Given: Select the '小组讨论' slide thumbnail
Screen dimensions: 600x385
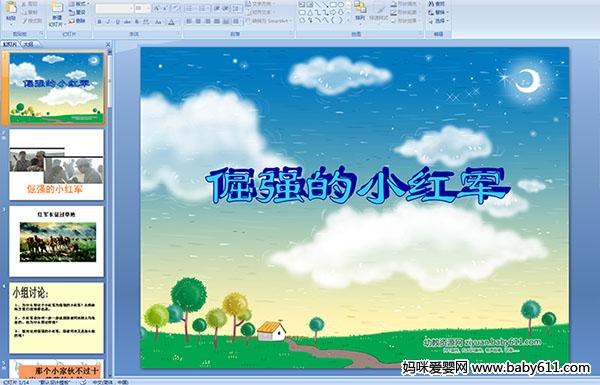Looking at the screenshot, I should 57,318.
